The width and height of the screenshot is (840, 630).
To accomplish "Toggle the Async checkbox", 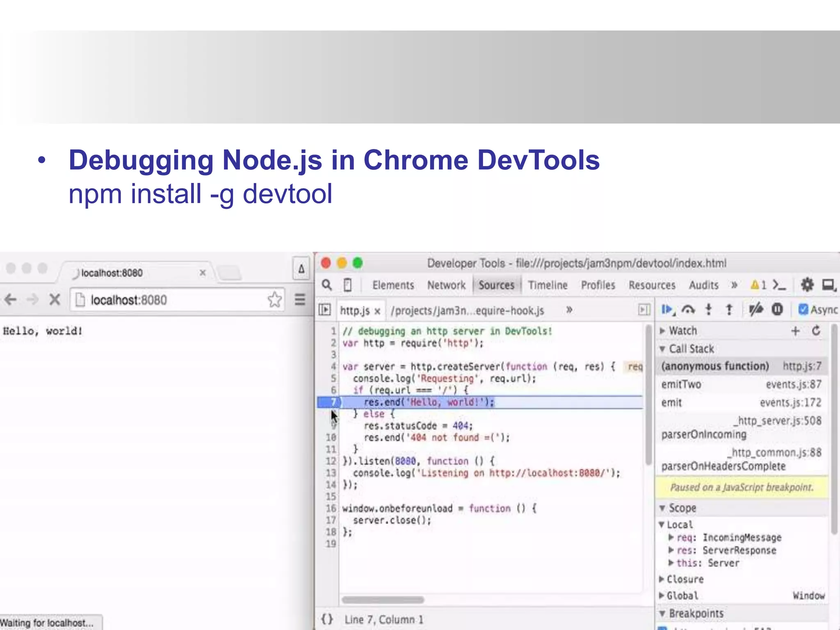I will click(803, 309).
